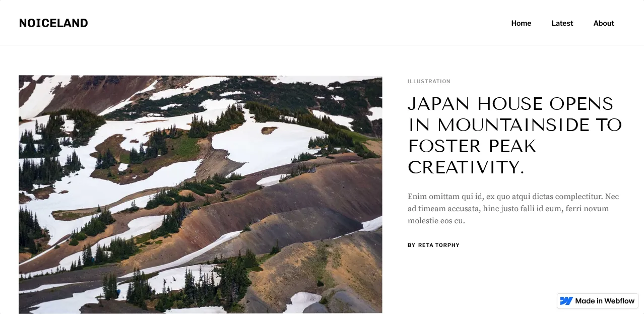644x314 pixels.
Task: Click the 'Made in Webflow' badge text
Action: click(x=605, y=301)
